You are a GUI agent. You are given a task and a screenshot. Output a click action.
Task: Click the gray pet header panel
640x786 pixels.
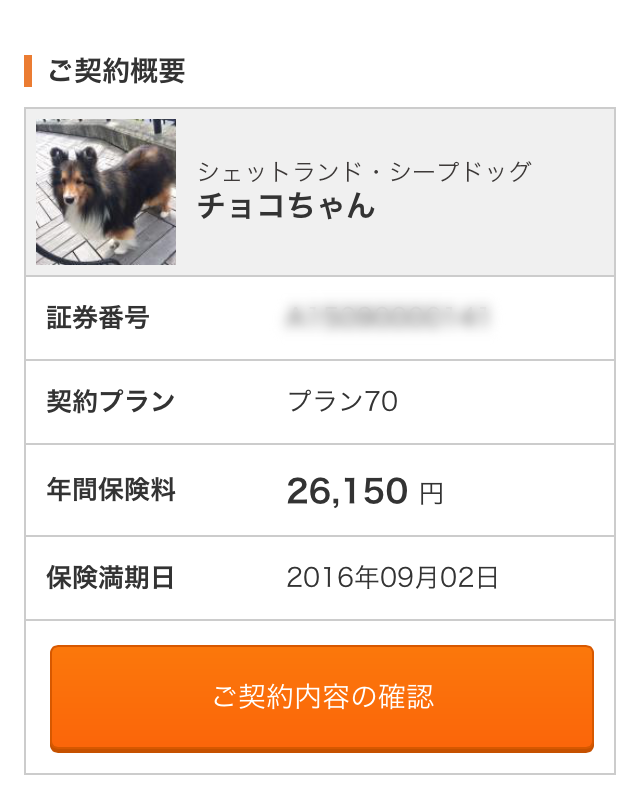pos(320,192)
